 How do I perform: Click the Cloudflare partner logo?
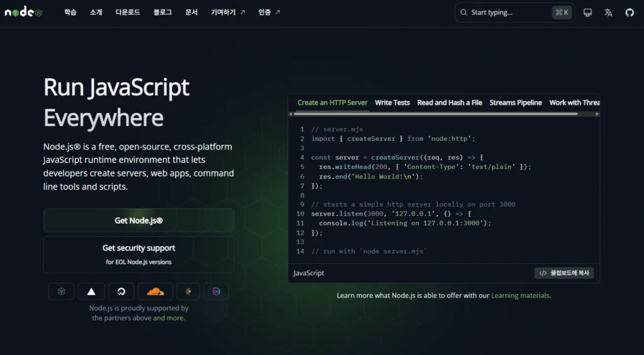155,292
